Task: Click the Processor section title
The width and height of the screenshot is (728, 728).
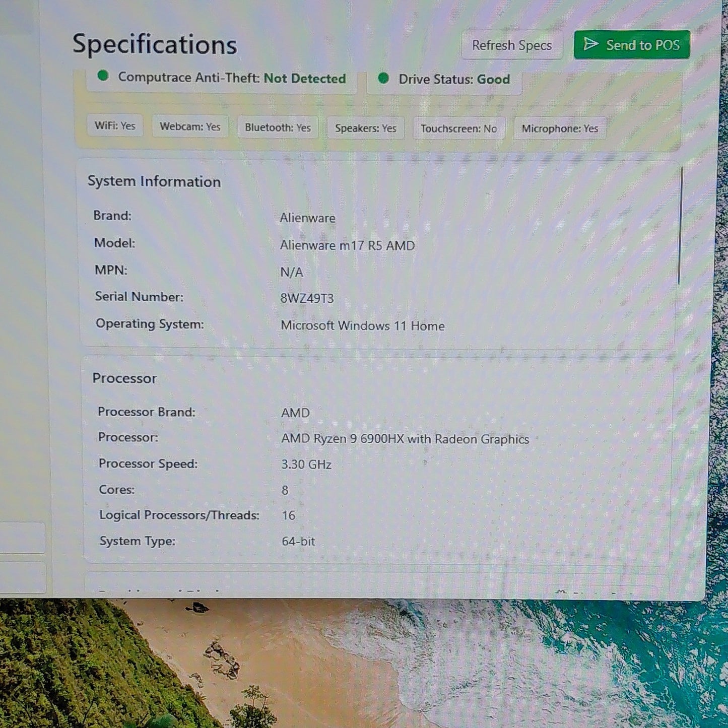Action: click(x=124, y=378)
